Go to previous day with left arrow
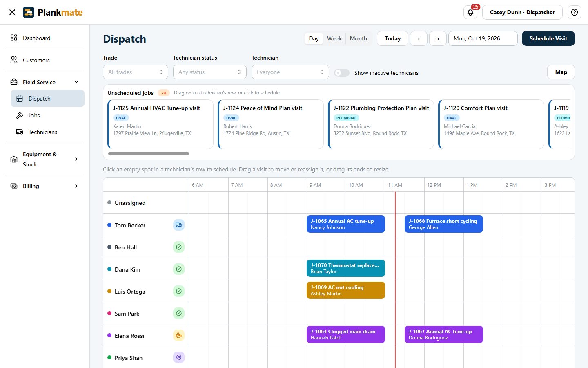This screenshot has height=368, width=588. [419, 38]
